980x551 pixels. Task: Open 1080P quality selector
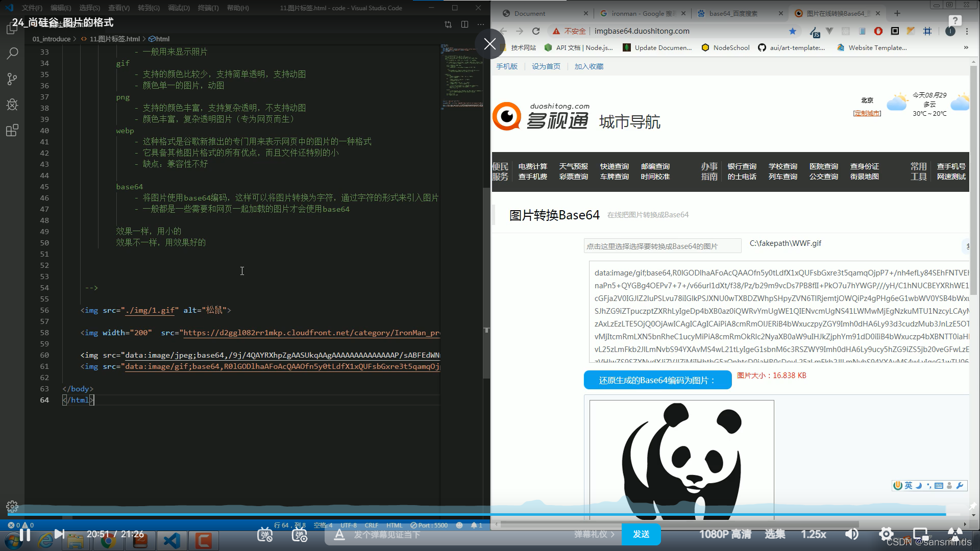click(x=725, y=534)
